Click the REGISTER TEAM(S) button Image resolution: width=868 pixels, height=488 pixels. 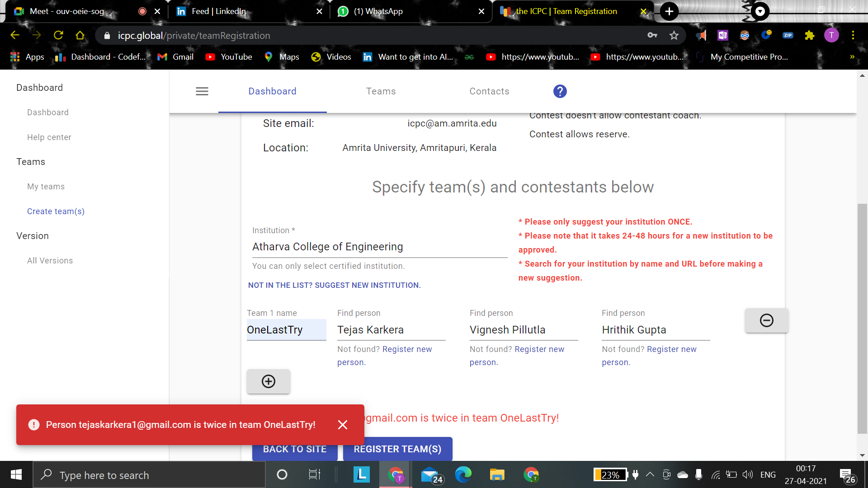(x=397, y=449)
